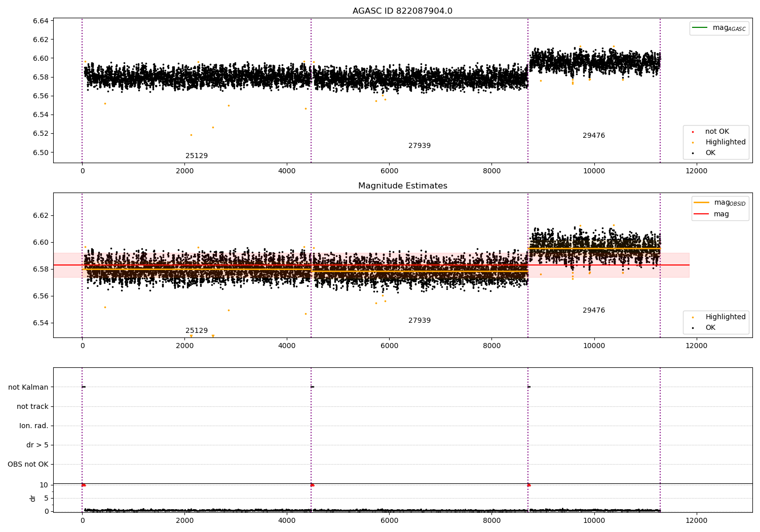Click the 'dr > 5' axis label
The height and width of the screenshot is (532, 760).
tap(37, 445)
